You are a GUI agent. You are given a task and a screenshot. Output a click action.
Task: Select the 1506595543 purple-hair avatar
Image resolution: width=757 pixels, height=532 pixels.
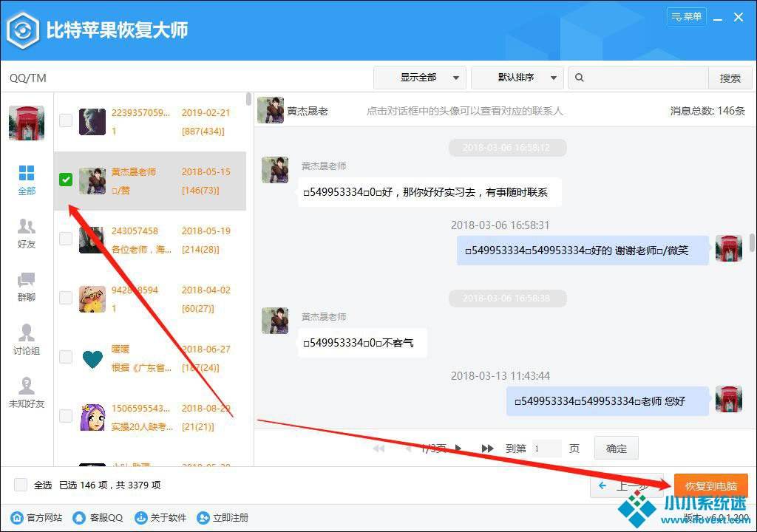click(x=92, y=417)
